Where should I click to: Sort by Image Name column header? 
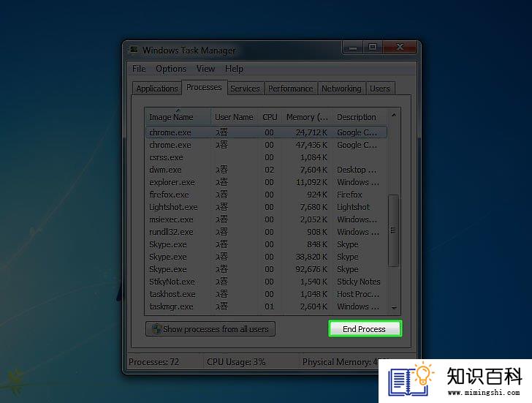[x=178, y=117]
